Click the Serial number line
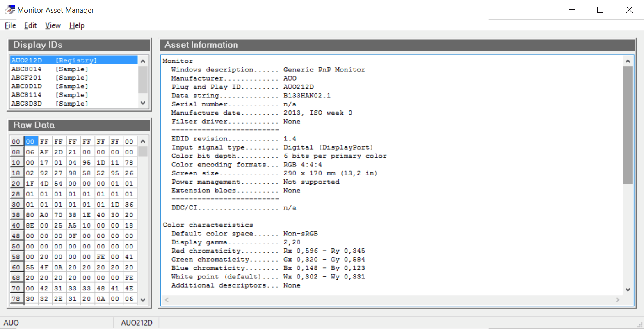This screenshot has width=644, height=329. pos(234,104)
